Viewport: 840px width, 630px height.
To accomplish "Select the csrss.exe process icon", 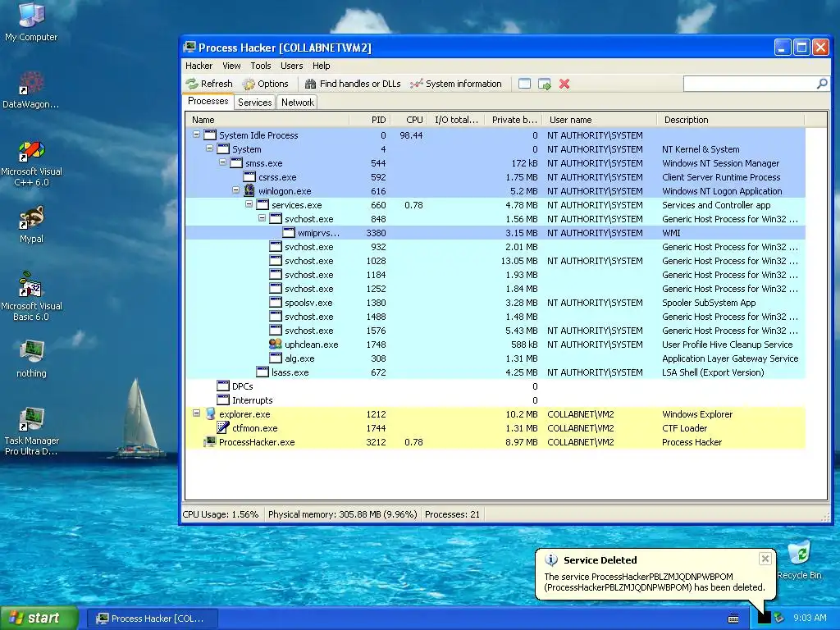I will click(x=249, y=177).
